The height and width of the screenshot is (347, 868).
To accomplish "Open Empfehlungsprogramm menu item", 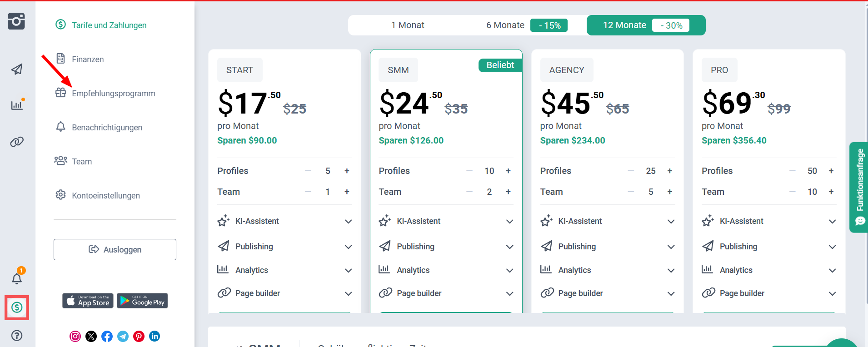I will click(113, 94).
